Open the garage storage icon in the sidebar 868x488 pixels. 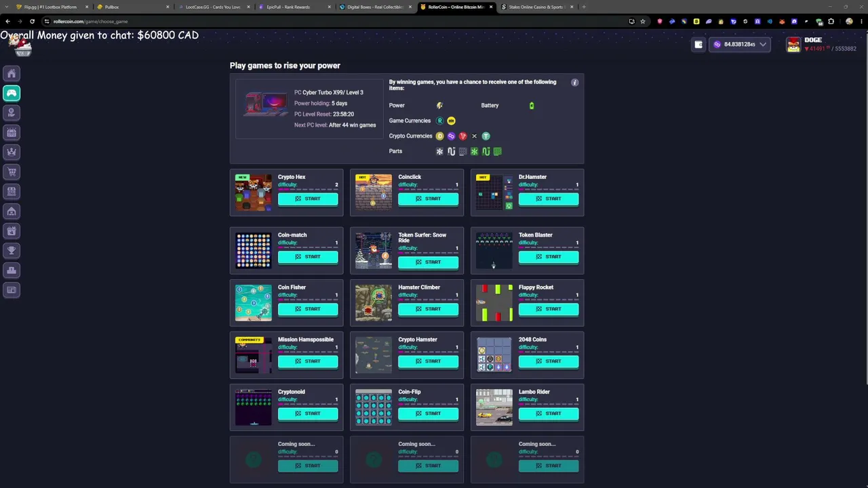point(12,211)
